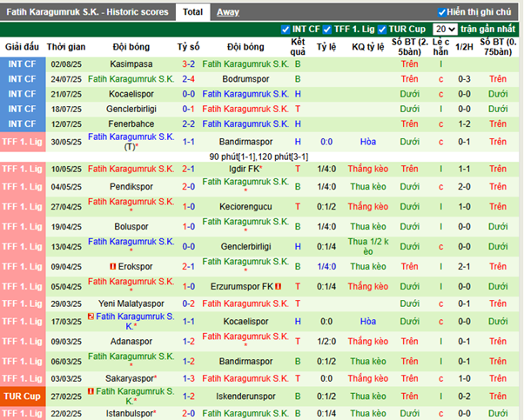Image resolution: width=524 pixels, height=420 pixels.
Task: Click Fatih Karagumruk S.K. in the 24/07/25 row
Action: [x=131, y=79]
